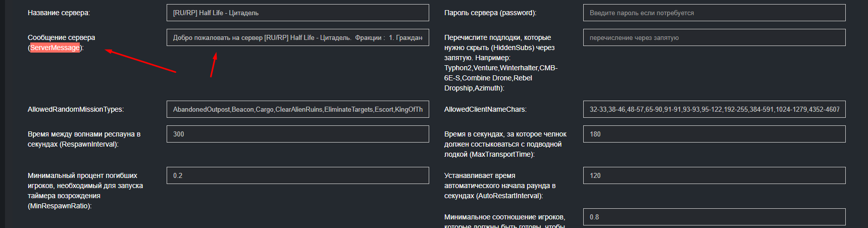The image size is (868, 228).
Task: Focus the AllowedClientNameChars input field
Action: click(714, 109)
